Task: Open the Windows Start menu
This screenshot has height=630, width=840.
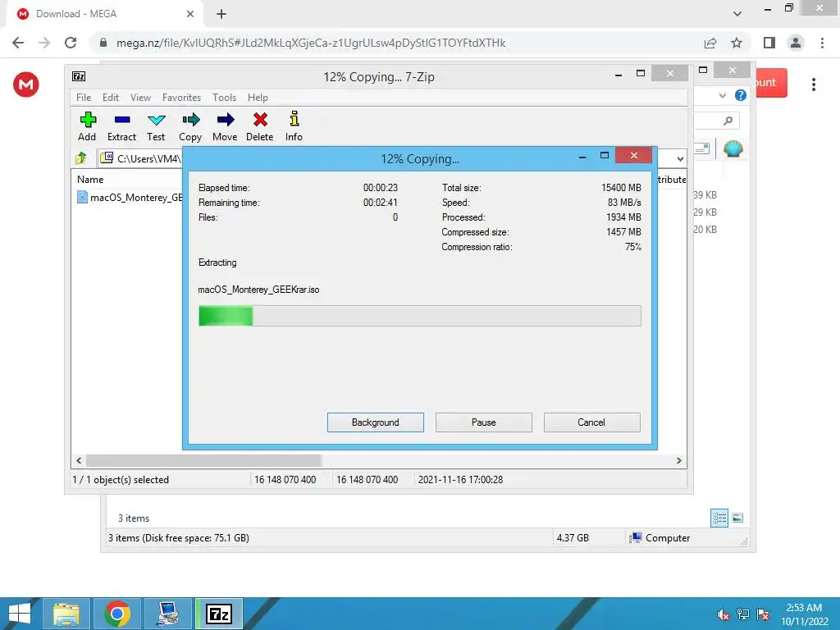Action: click(20, 614)
